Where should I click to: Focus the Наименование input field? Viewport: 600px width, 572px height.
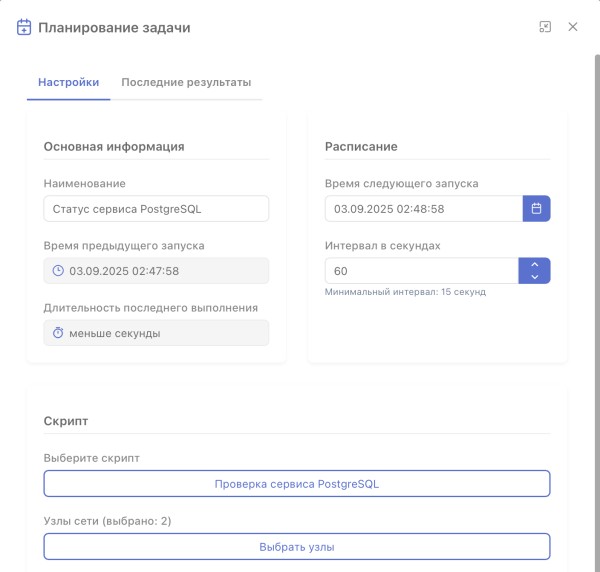(156, 208)
